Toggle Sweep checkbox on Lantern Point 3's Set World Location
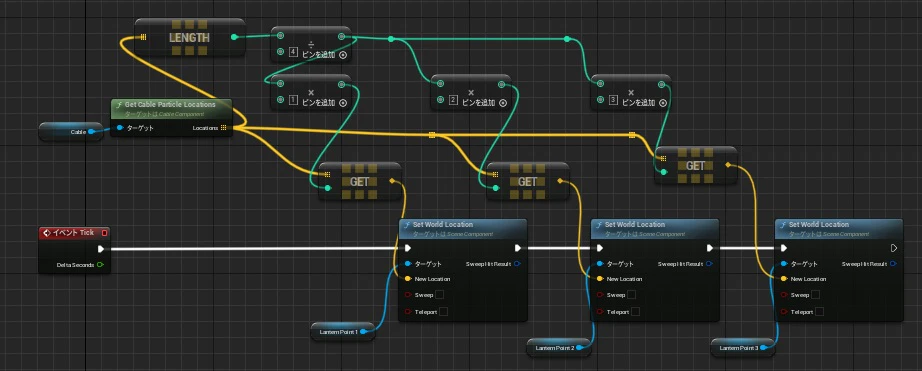Image resolution: width=922 pixels, height=371 pixels. click(816, 295)
